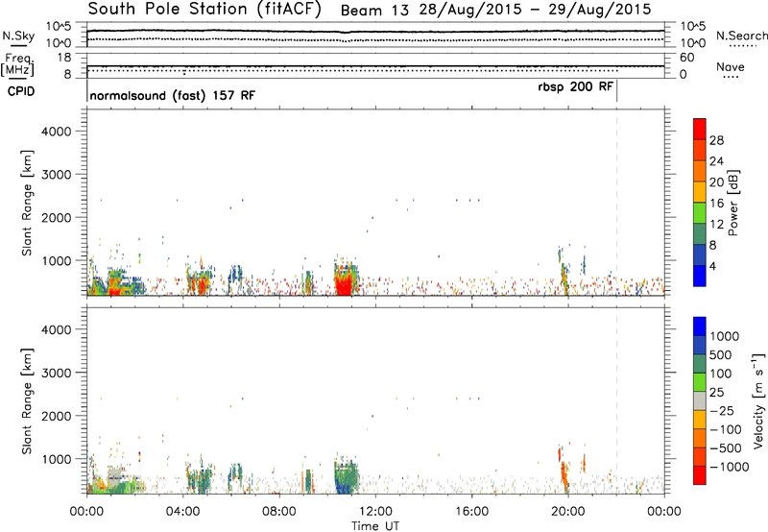Click the '04:00' time axis label
768x532 pixels.
click(x=183, y=512)
